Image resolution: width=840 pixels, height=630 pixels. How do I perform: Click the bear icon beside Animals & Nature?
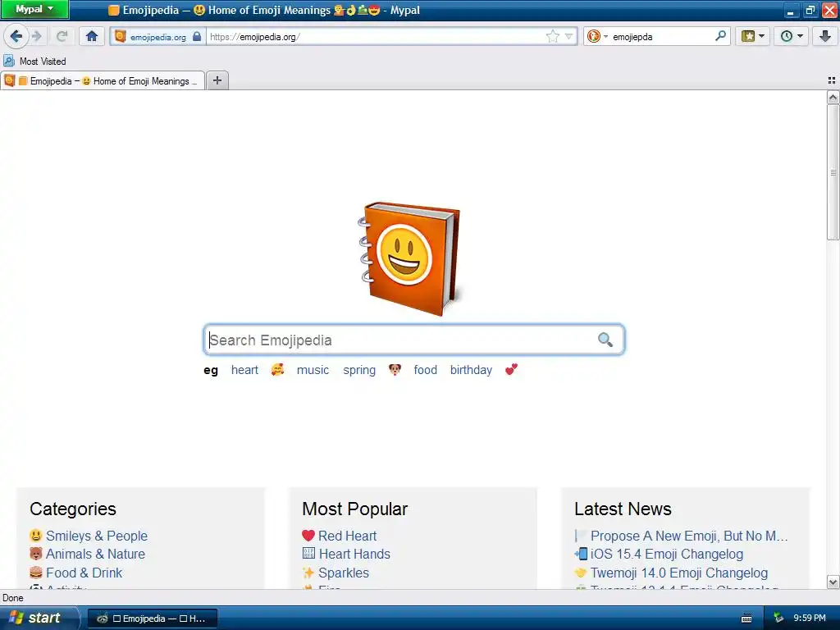point(36,554)
